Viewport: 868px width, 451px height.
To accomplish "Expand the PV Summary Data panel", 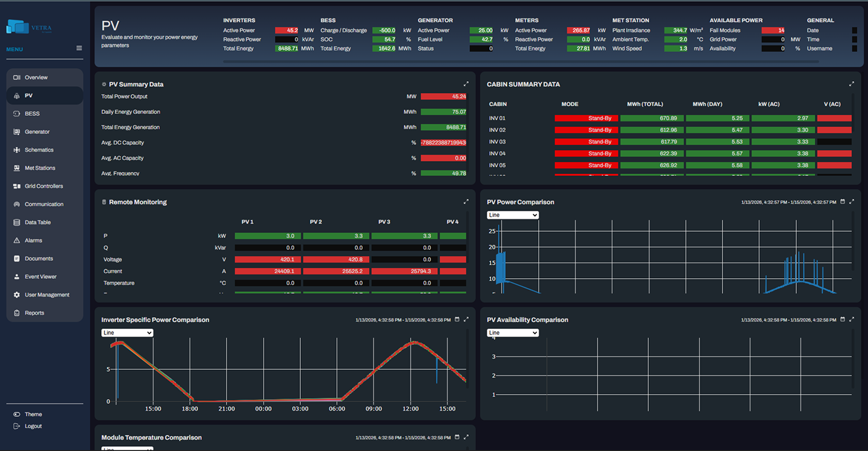I will click(466, 84).
